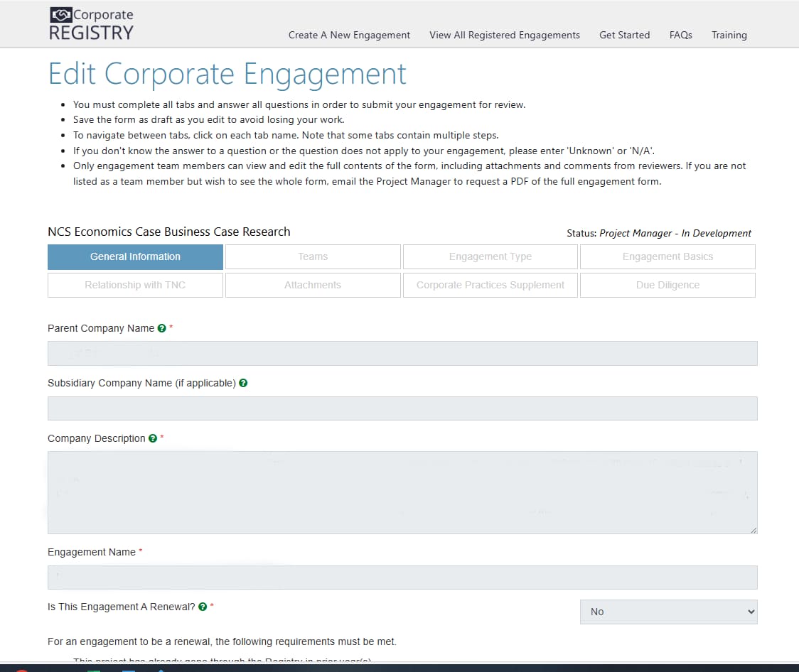The width and height of the screenshot is (799, 672).
Task: Open the Engagement Type tab
Action: (490, 256)
